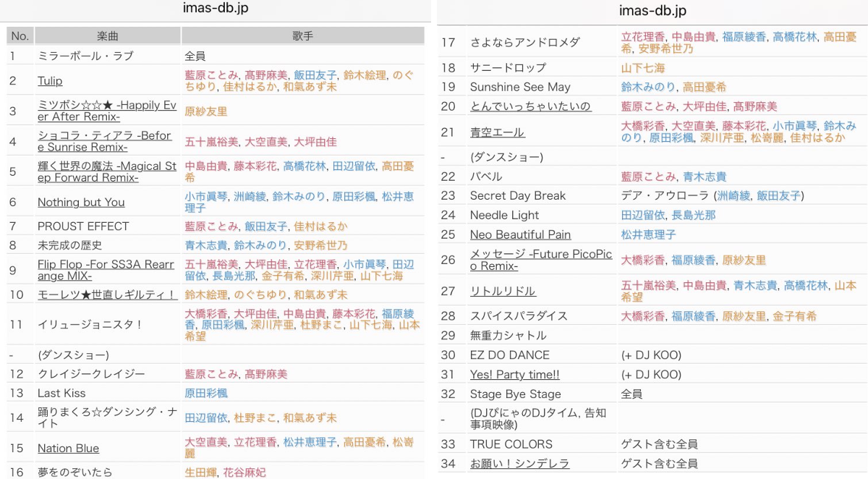Select singer 生田輝 in row 16
The width and height of the screenshot is (868, 479).
tap(200, 472)
